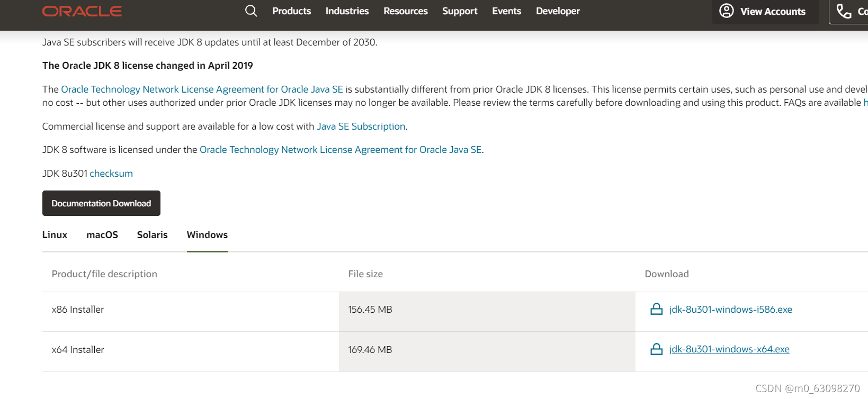Click the Documentation Download button
Image resolution: width=868 pixels, height=399 pixels.
pos(101,203)
